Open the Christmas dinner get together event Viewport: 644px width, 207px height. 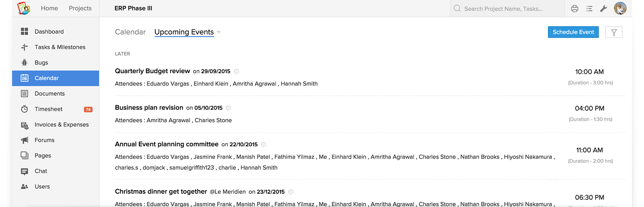tap(161, 191)
